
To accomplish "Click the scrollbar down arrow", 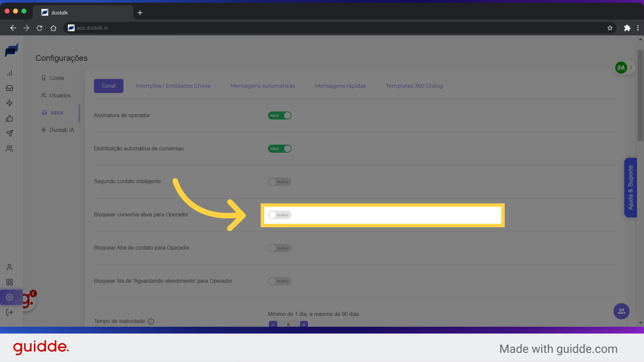I will [x=640, y=323].
